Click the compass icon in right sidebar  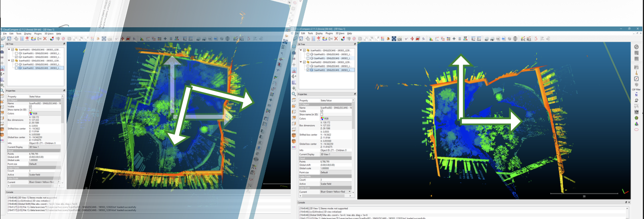636,79
